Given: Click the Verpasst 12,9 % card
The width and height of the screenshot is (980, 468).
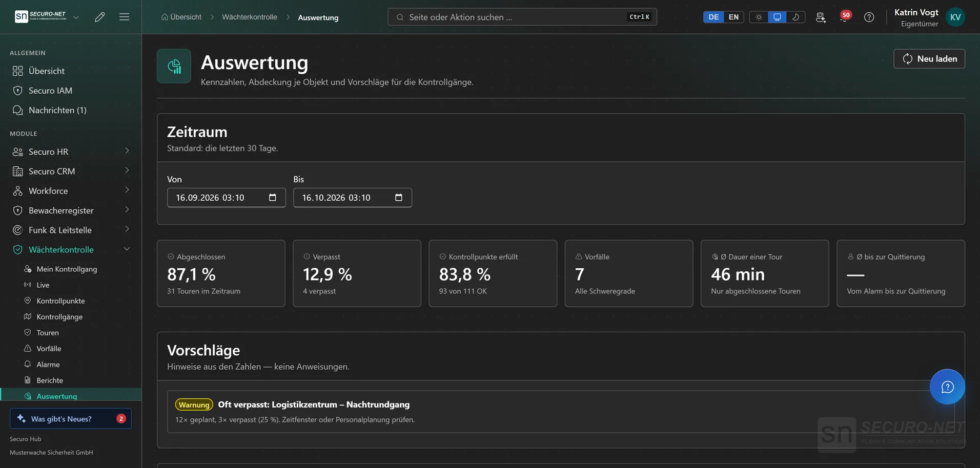Looking at the screenshot, I should (357, 273).
